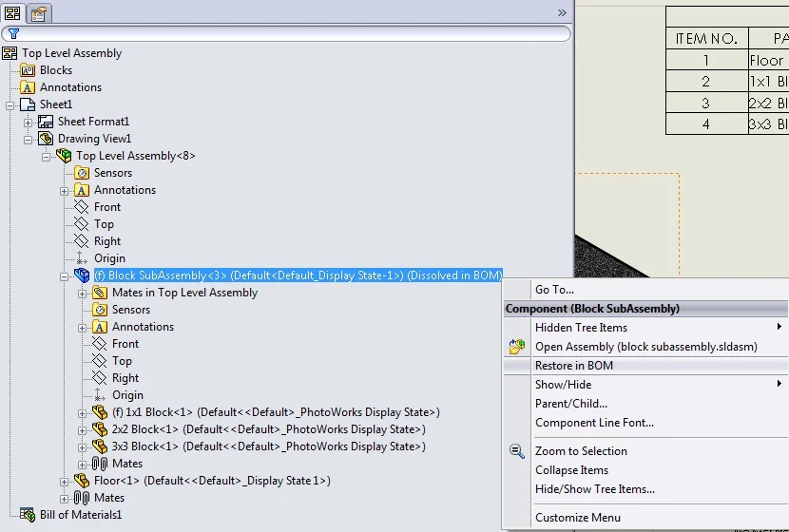789x532 pixels.
Task: Click inside the tree filter field
Action: coord(287,33)
